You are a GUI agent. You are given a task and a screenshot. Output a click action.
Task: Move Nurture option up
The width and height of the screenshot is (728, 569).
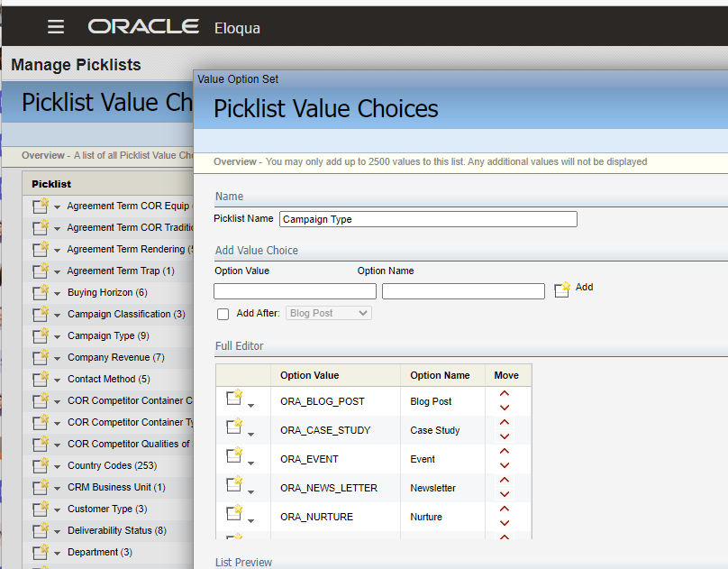pos(505,509)
